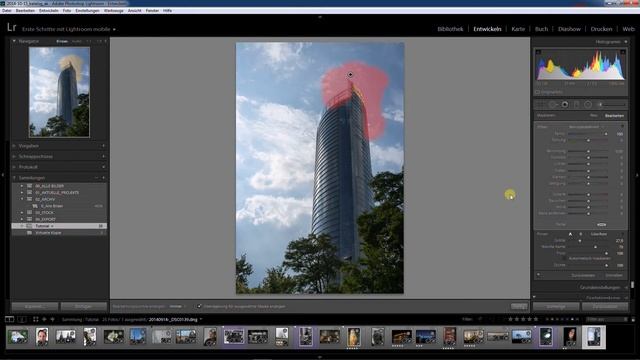Open the Ansicht menu

[x=134, y=11]
